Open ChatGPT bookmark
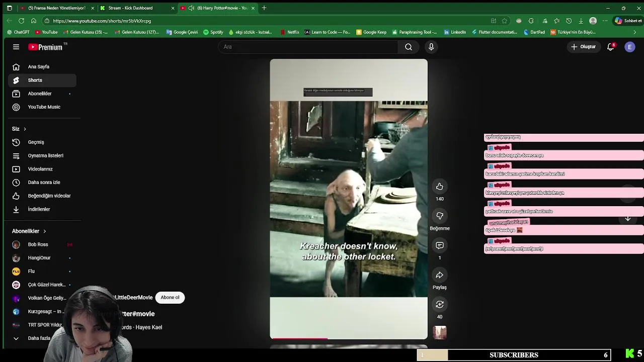Screen dimensions: 644x362 (18, 32)
